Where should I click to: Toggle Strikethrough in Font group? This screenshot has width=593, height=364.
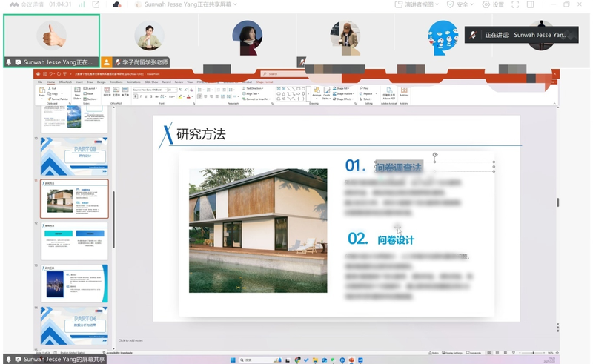pos(157,96)
